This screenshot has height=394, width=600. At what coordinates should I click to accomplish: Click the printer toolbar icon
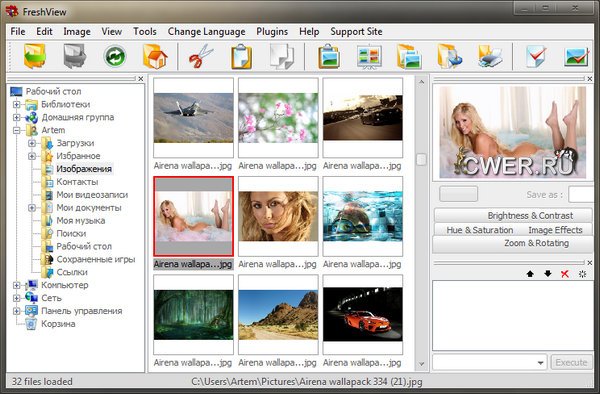pyautogui.click(x=490, y=57)
